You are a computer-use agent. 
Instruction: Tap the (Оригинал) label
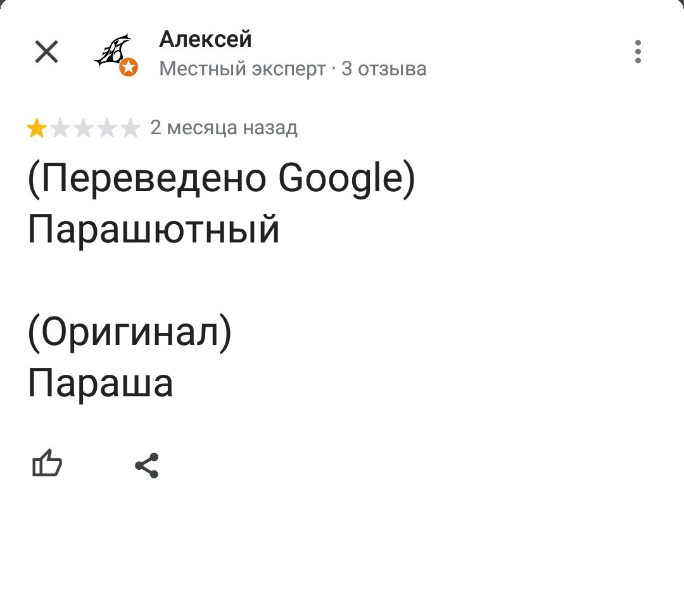tap(130, 332)
